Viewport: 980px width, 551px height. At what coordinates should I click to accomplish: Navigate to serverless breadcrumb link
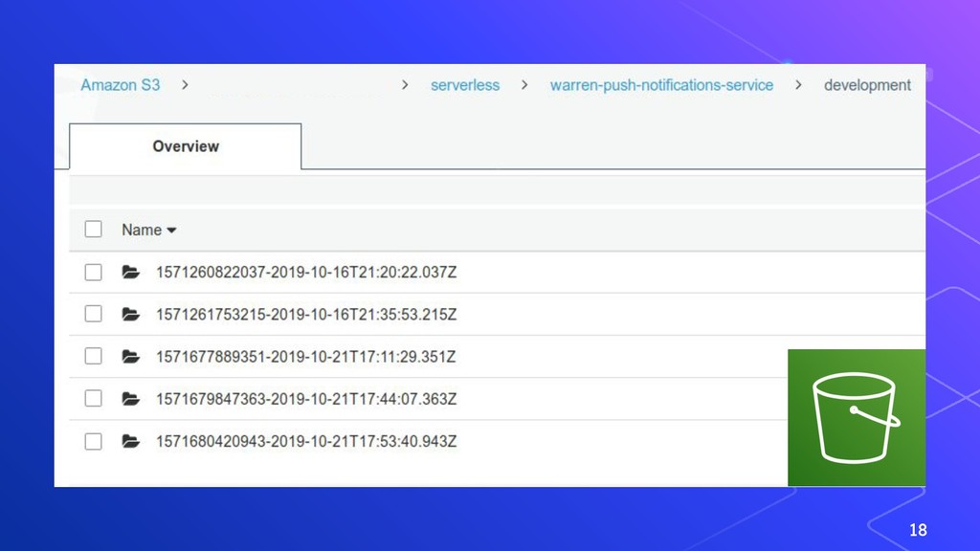(465, 85)
